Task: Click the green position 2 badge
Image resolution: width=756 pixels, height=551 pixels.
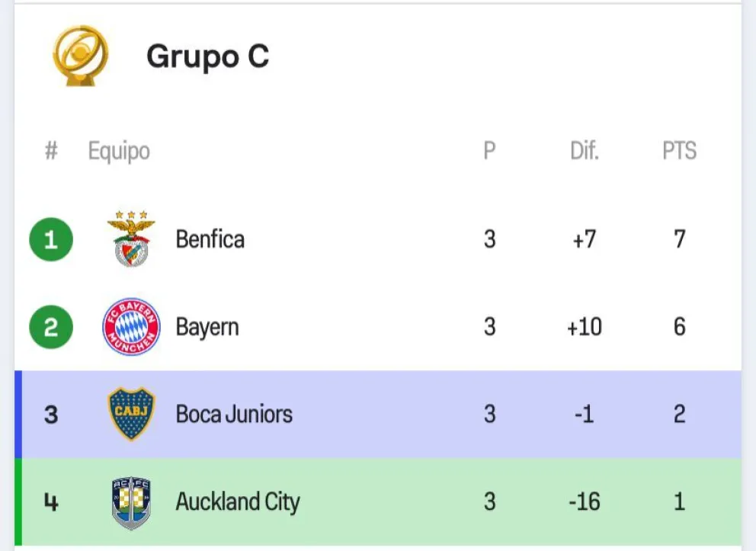Action: click(x=51, y=328)
